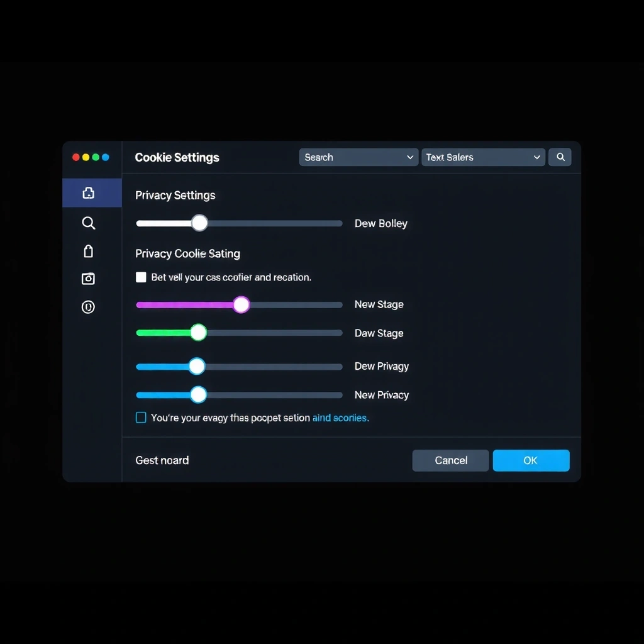Screen dimensions: 644x644
Task: Click the Privacy Settings heading
Action: [x=175, y=196]
